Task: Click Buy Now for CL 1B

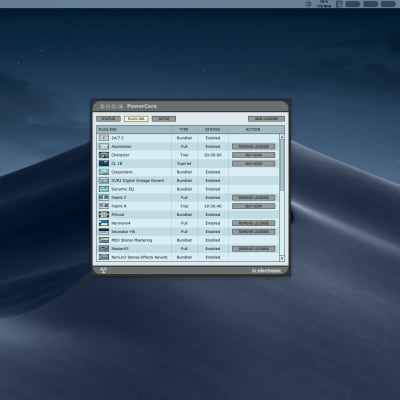Action: click(254, 163)
